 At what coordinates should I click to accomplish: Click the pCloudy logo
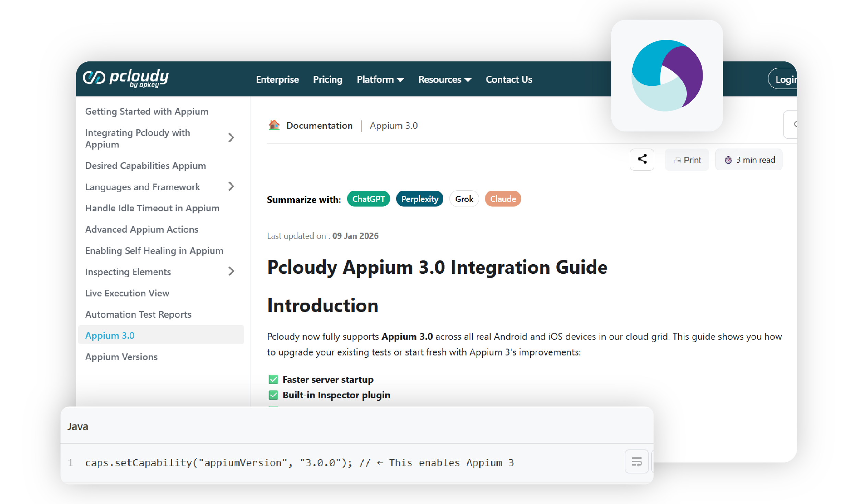click(x=126, y=78)
